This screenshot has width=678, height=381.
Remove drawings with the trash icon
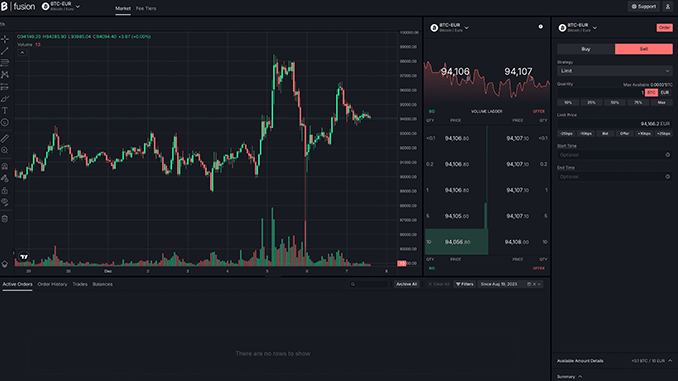tap(5, 218)
